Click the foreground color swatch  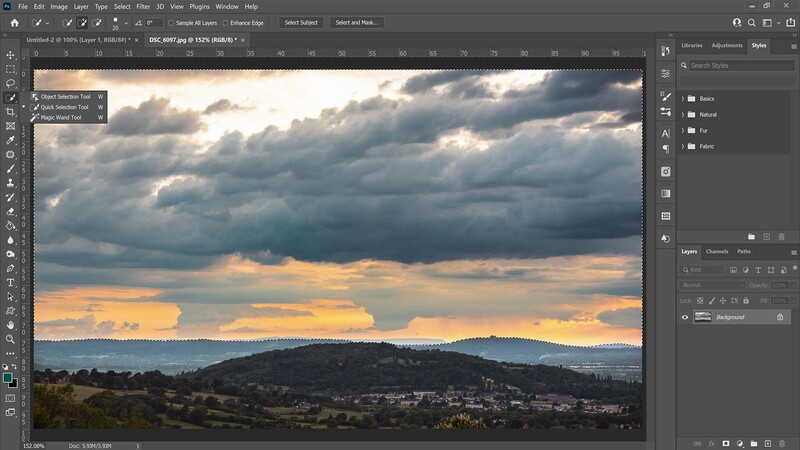pos(7,378)
